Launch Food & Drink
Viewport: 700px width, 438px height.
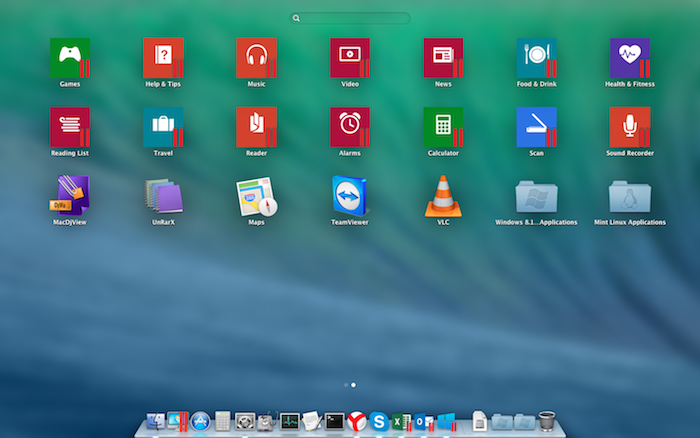(x=536, y=58)
